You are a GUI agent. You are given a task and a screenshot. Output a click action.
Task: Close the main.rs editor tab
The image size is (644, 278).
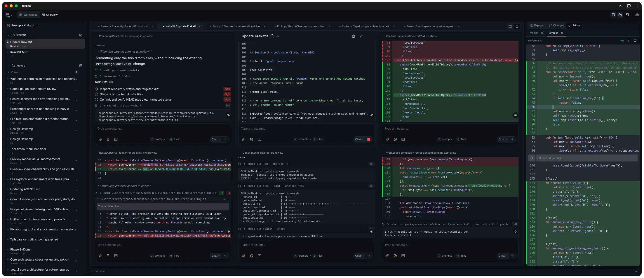point(542,33)
